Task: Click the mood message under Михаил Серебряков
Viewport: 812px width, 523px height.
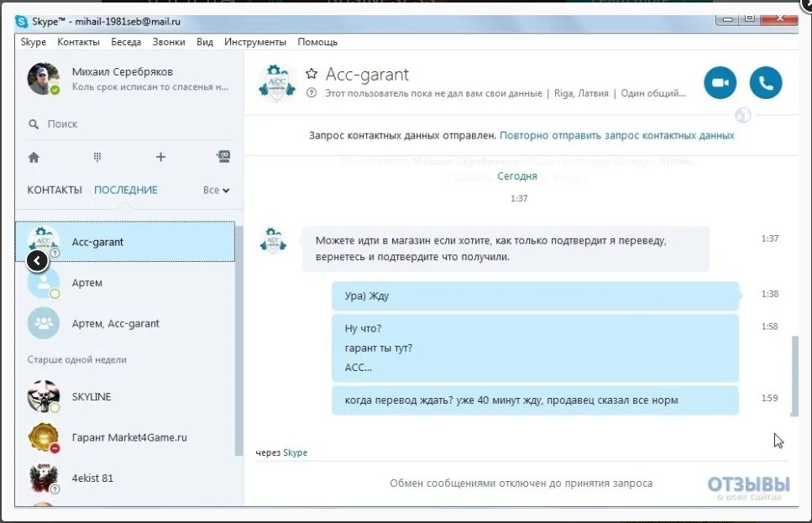Action: pyautogui.click(x=149, y=87)
